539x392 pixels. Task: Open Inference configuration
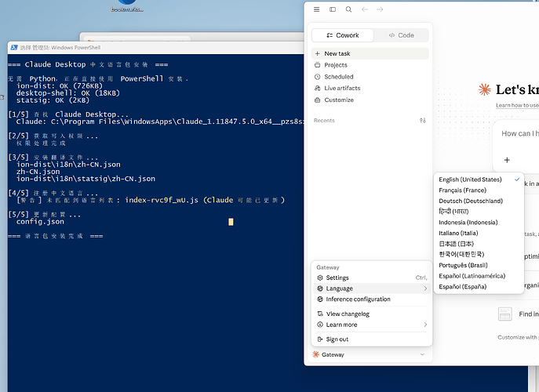[x=372, y=299]
